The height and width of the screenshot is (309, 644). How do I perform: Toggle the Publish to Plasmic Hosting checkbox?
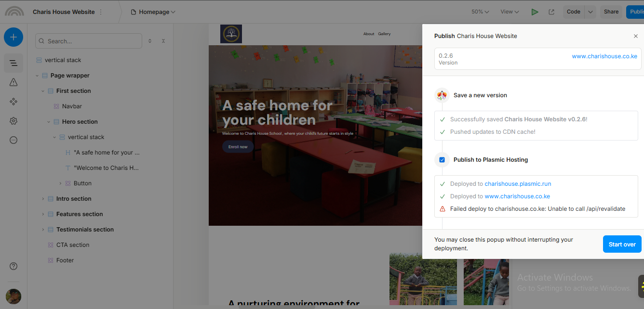tap(442, 160)
